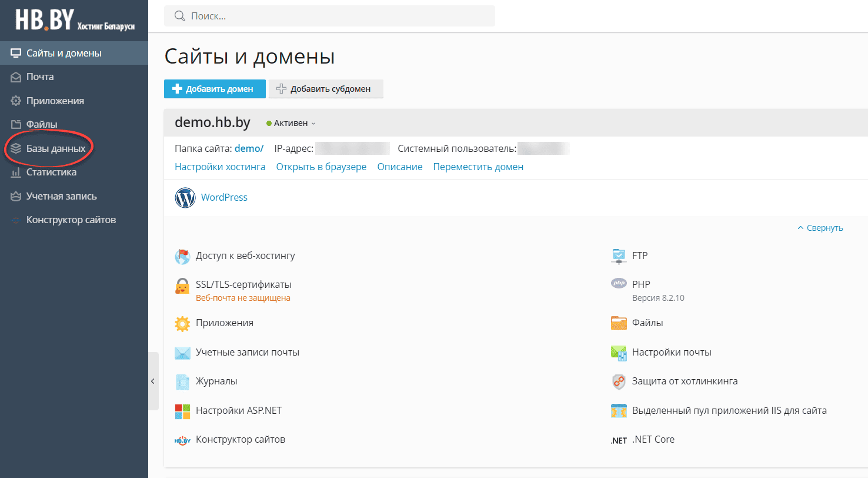The image size is (868, 478).
Task: Click the PHP settings icon
Action: [x=619, y=284]
